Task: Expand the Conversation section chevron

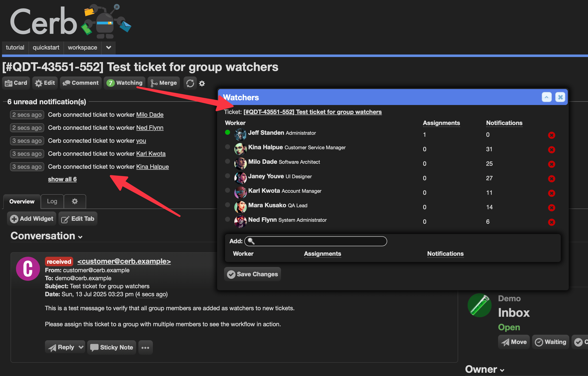Action: click(80, 237)
